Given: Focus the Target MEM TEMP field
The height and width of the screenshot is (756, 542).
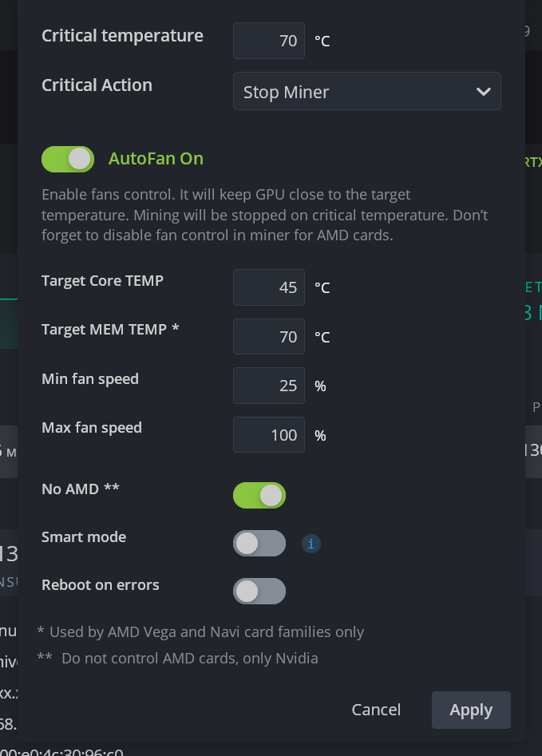Looking at the screenshot, I should pos(269,337).
